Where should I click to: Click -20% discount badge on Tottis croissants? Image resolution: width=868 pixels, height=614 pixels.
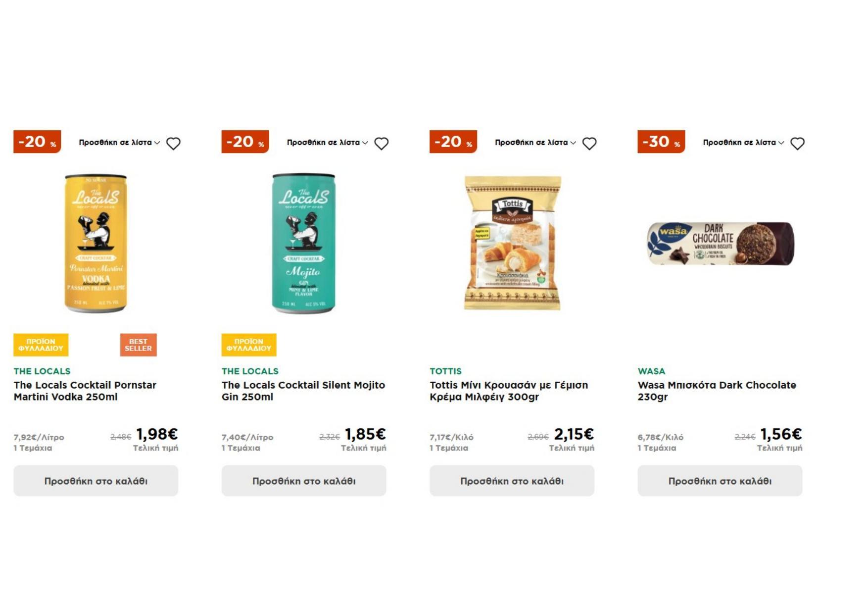(x=453, y=142)
